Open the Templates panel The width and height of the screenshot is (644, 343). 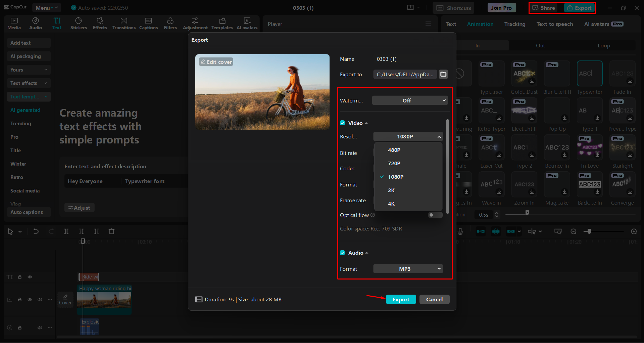222,23
